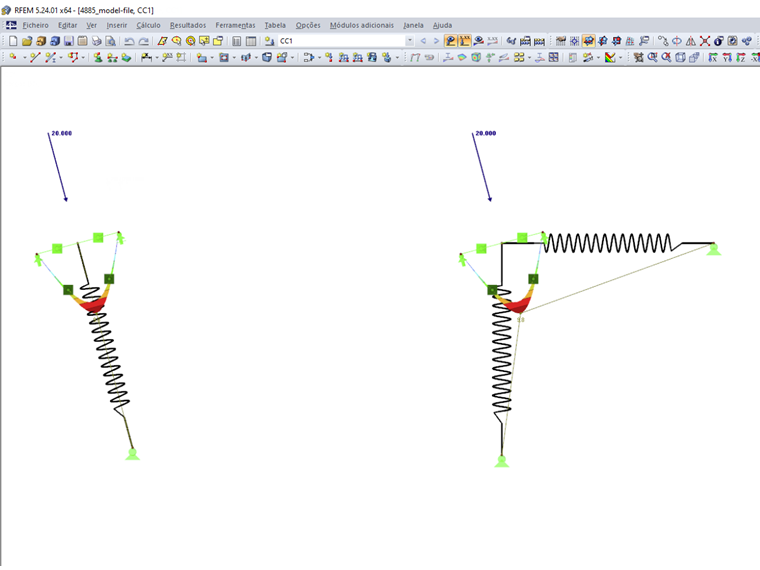The image size is (760, 570).
Task: Open the Resultados menu
Action: coord(188,25)
